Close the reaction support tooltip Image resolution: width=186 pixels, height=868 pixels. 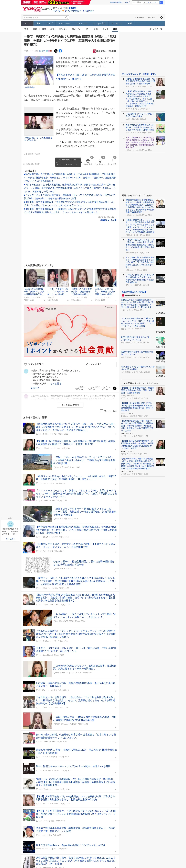[x=80, y=158]
